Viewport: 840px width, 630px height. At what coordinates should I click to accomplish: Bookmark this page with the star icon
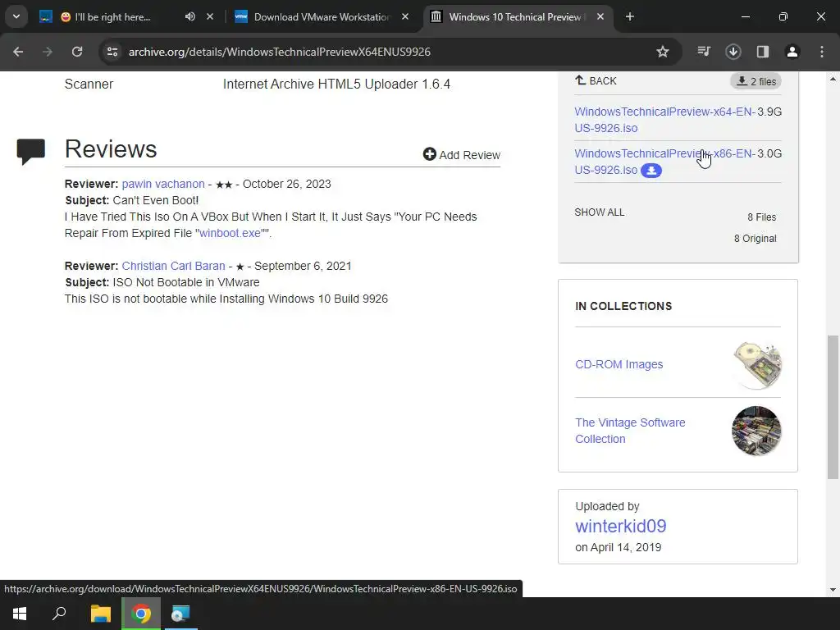pyautogui.click(x=663, y=52)
